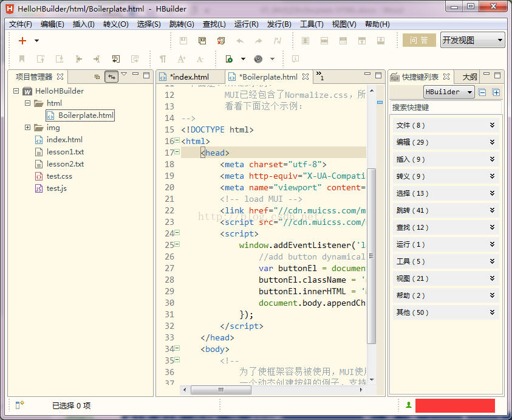Open the 编辑(E) menu

pos(52,24)
